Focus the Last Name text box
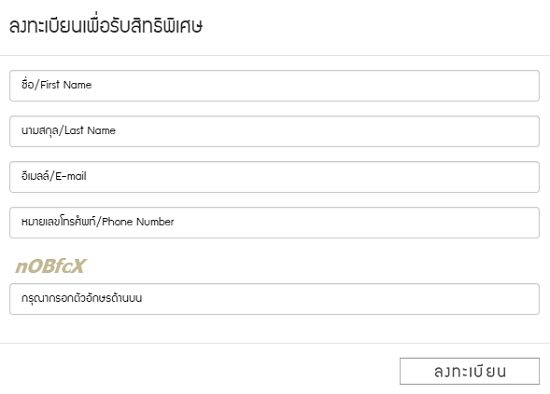 coord(274,131)
